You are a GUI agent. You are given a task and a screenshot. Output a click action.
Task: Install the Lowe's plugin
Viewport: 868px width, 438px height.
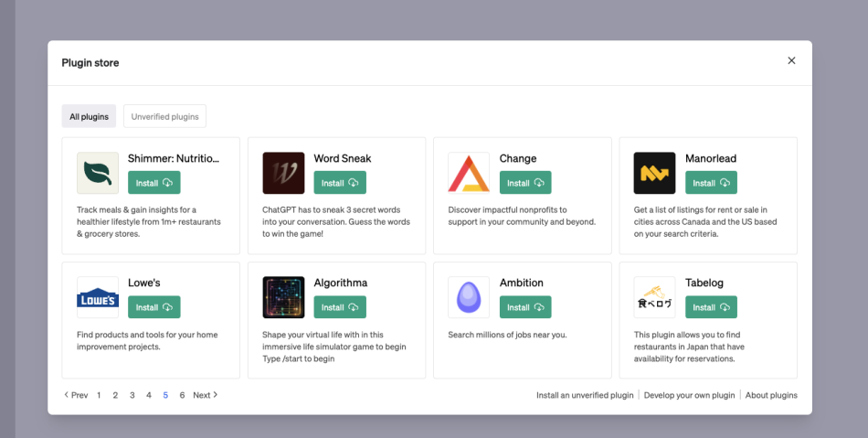(153, 307)
